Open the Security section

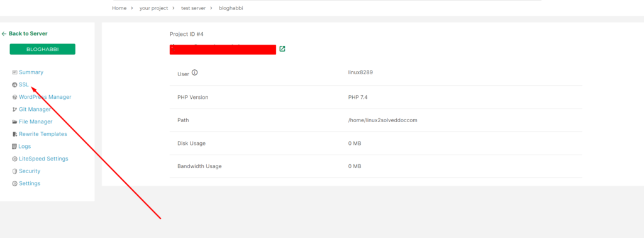(30, 171)
